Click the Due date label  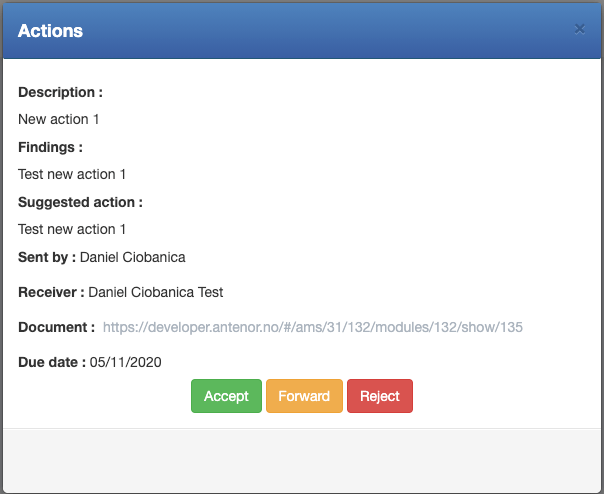click(x=52, y=362)
